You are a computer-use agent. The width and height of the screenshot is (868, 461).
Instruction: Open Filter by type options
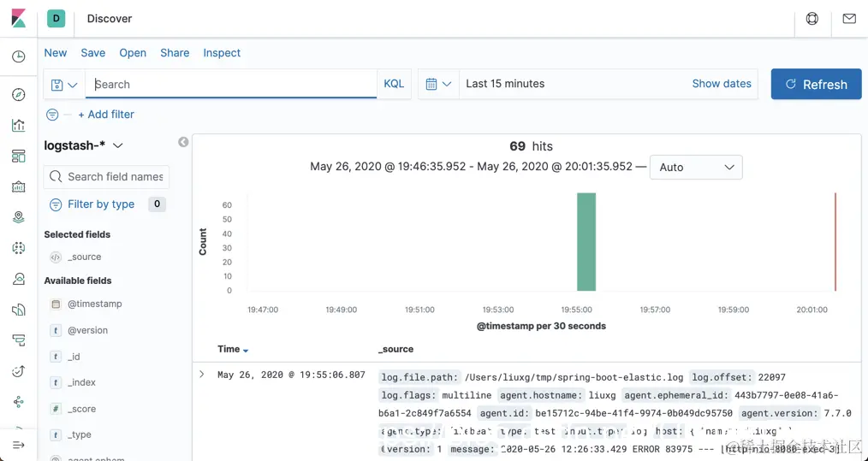pyautogui.click(x=101, y=204)
